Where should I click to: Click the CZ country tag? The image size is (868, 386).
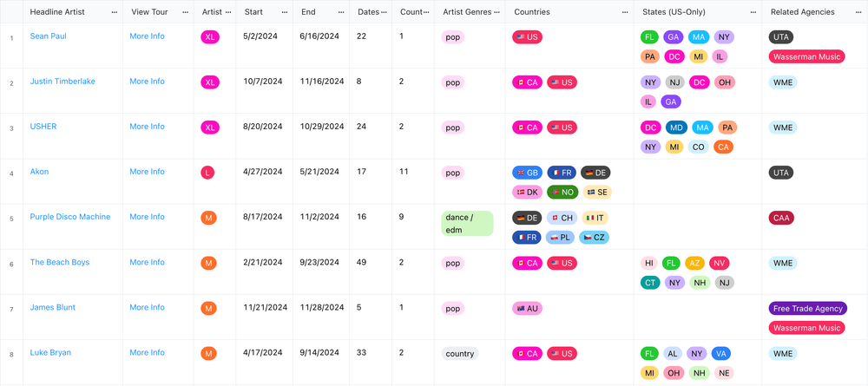tap(594, 238)
